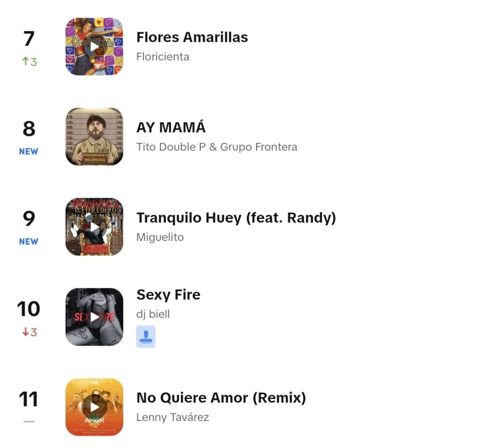Open the AY MAMÁ song title
Viewport: 493px width, 448px height.
[171, 127]
